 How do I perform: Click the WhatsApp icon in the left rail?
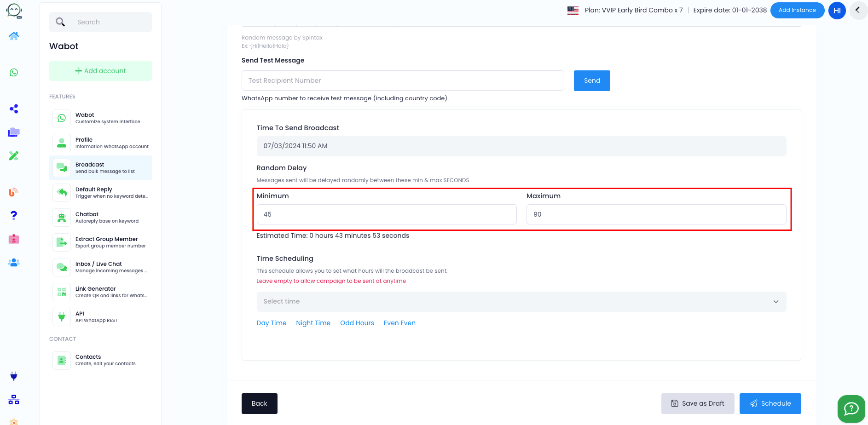(x=14, y=73)
